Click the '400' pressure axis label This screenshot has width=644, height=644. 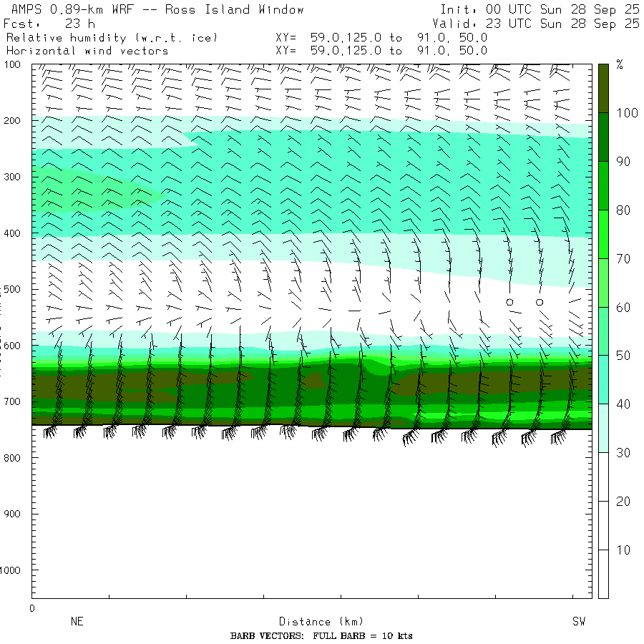12,233
